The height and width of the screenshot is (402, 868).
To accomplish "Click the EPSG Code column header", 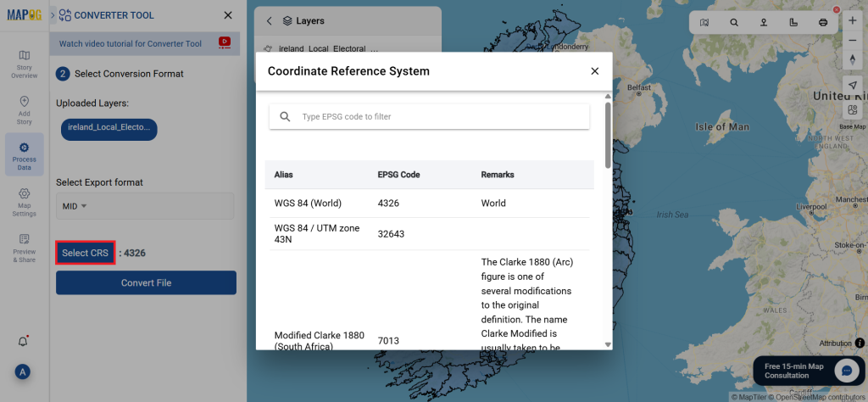I will (398, 175).
